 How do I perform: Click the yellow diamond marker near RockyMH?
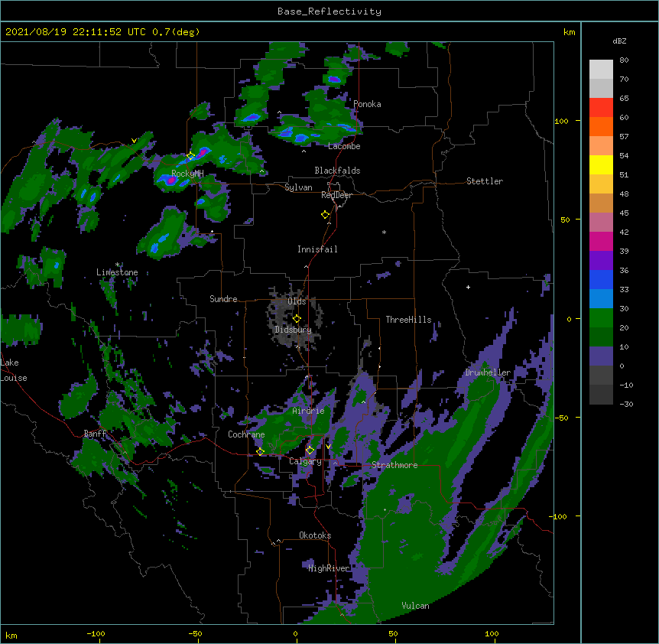[x=190, y=156]
